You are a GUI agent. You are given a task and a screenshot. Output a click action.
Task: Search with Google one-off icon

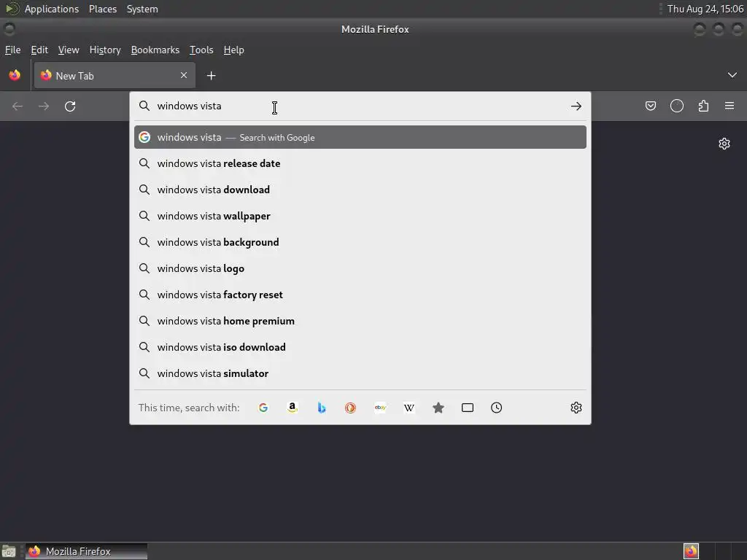[x=263, y=408]
